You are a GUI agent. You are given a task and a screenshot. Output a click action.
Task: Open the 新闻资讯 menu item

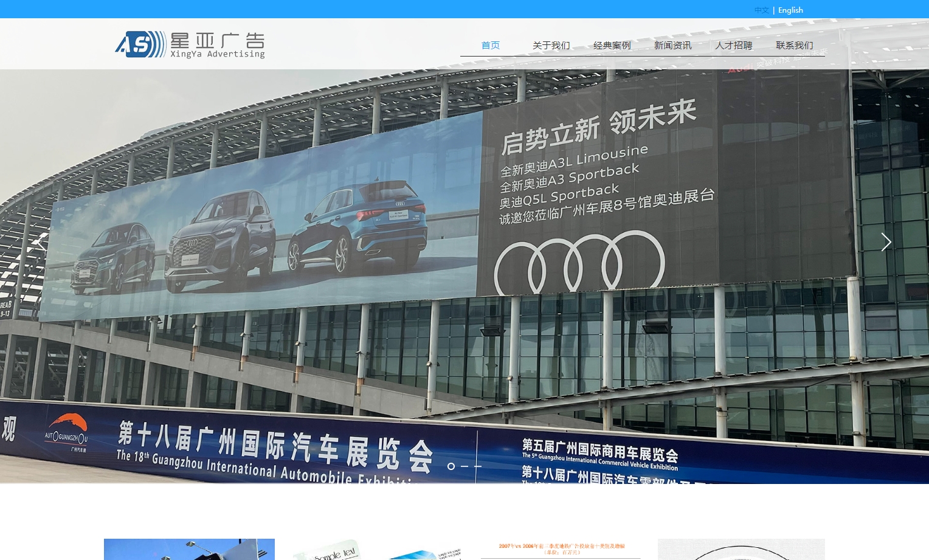coord(673,46)
